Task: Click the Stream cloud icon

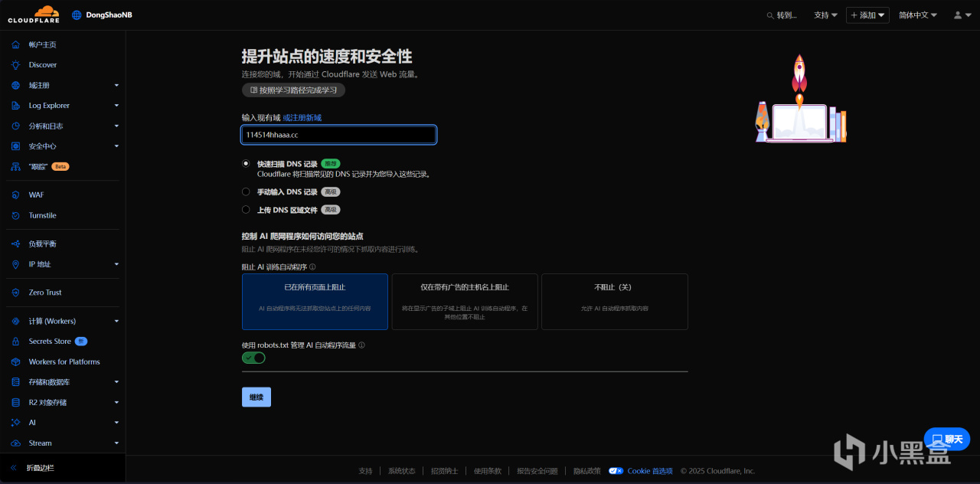Action: [x=15, y=443]
